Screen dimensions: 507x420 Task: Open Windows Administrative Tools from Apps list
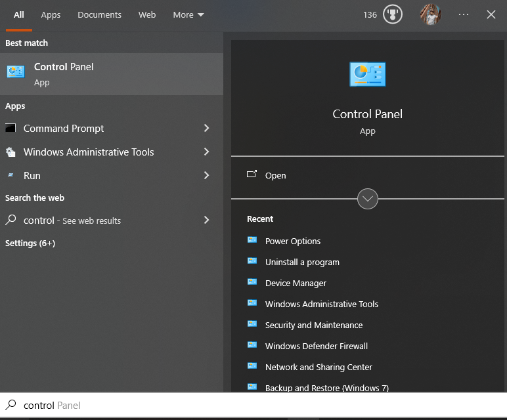89,152
